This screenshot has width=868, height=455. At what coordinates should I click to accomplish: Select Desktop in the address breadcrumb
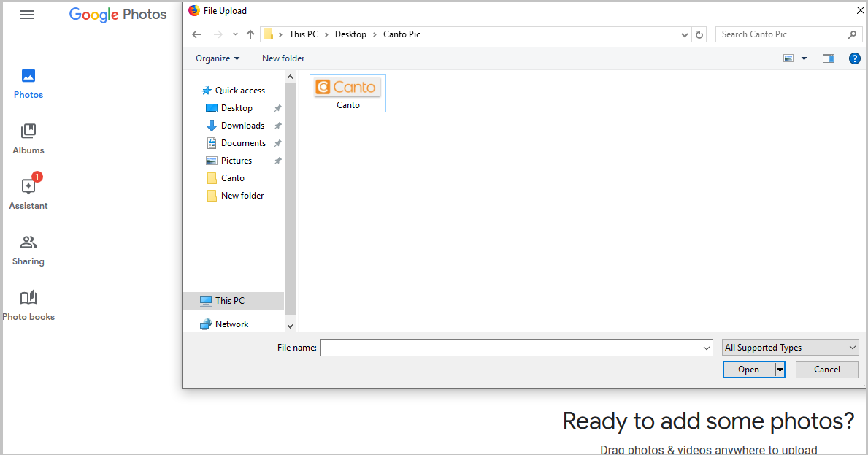350,34
